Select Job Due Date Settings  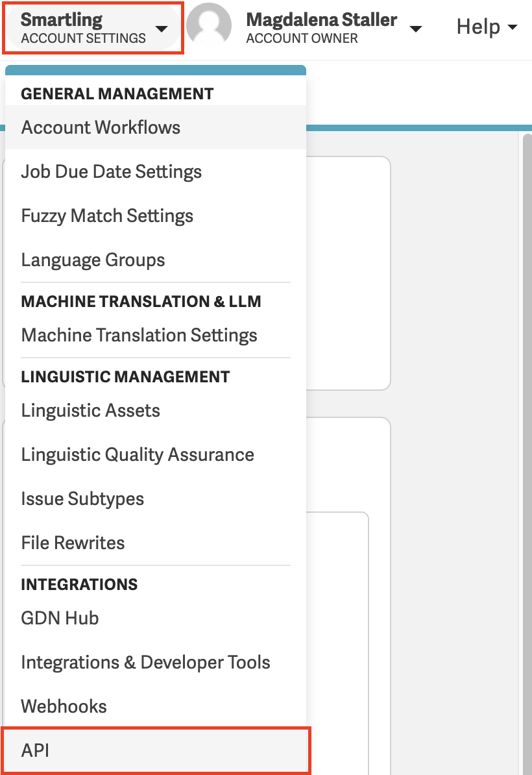[111, 171]
